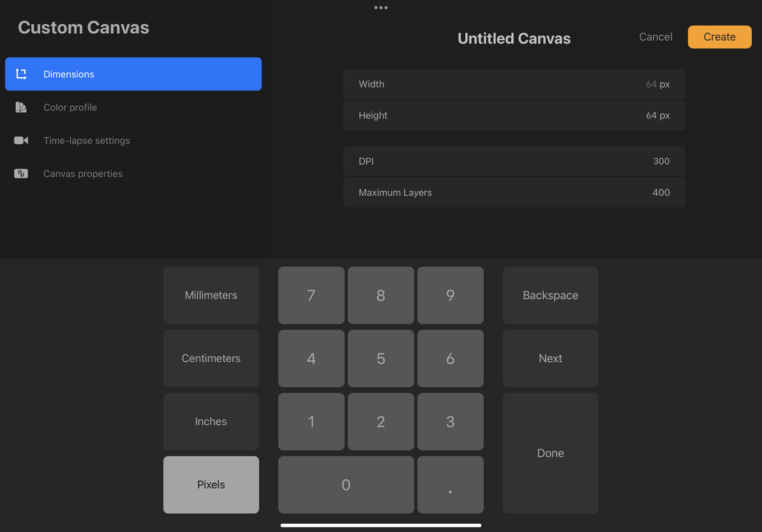Tap keypad digit 2
This screenshot has height=532, width=762.
(x=380, y=421)
